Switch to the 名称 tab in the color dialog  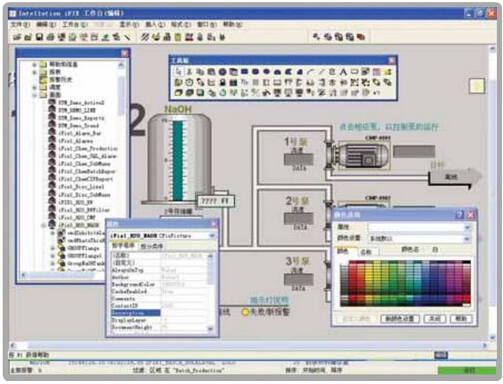(367, 251)
